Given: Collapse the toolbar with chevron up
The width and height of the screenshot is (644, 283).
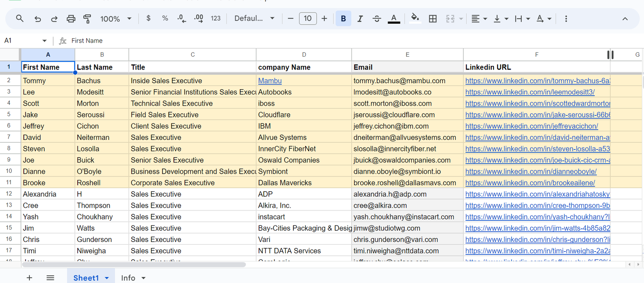Looking at the screenshot, I should point(625,18).
